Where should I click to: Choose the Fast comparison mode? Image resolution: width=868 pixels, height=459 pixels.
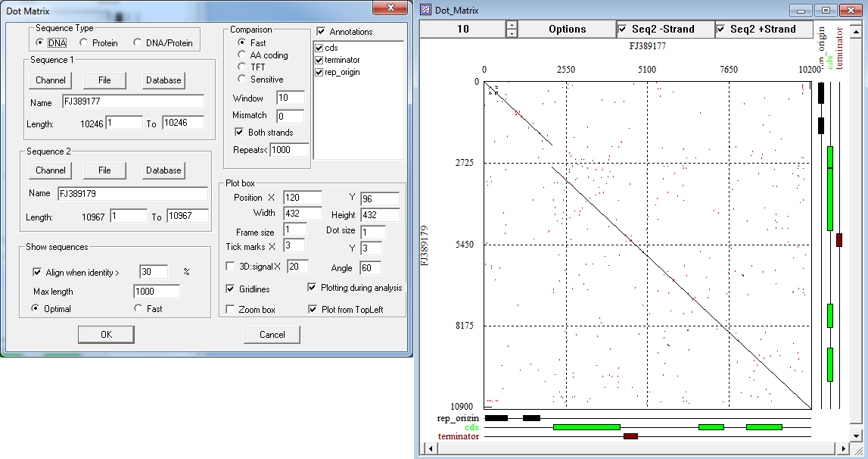tap(241, 42)
